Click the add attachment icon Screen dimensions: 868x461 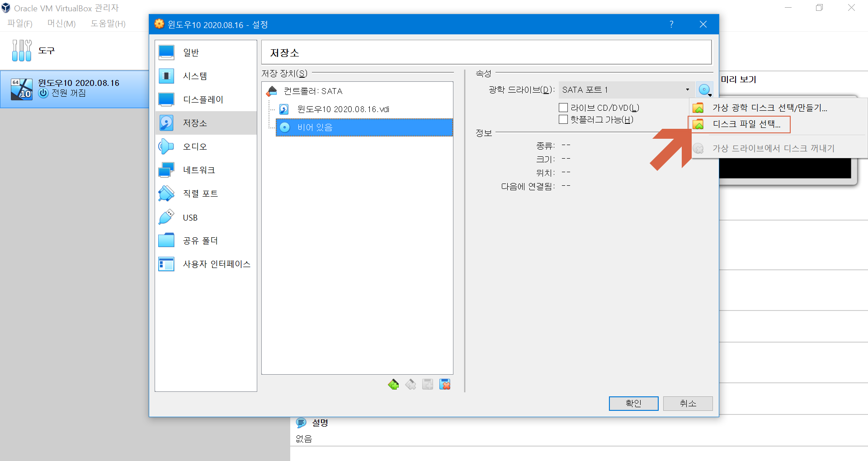tap(428, 385)
